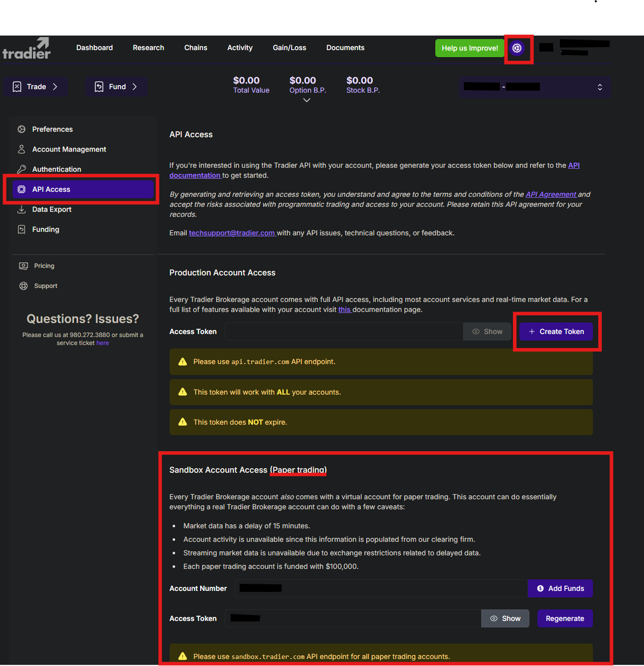Open the Activity tab

point(240,48)
